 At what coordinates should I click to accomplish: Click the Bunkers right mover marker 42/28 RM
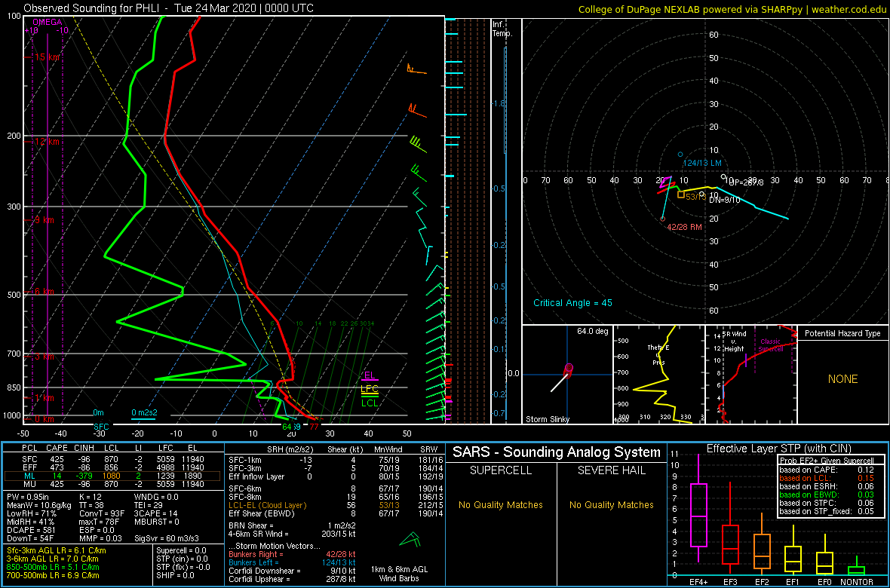[661, 219]
